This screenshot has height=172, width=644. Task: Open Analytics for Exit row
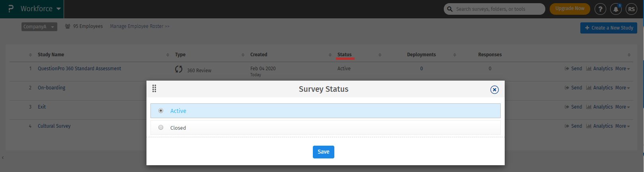coord(599,107)
